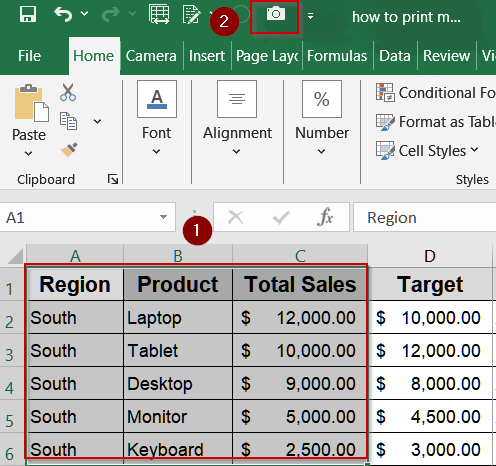Expand Paste options dropdown arrow
The height and width of the screenshot is (466, 496).
[29, 154]
